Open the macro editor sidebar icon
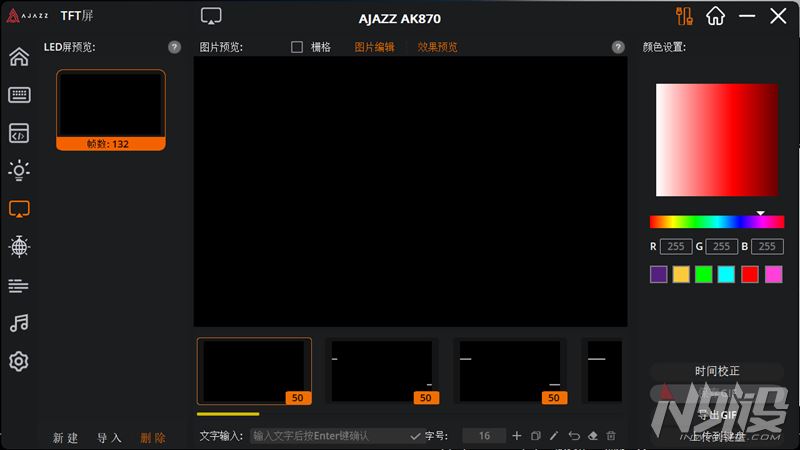 click(19, 133)
